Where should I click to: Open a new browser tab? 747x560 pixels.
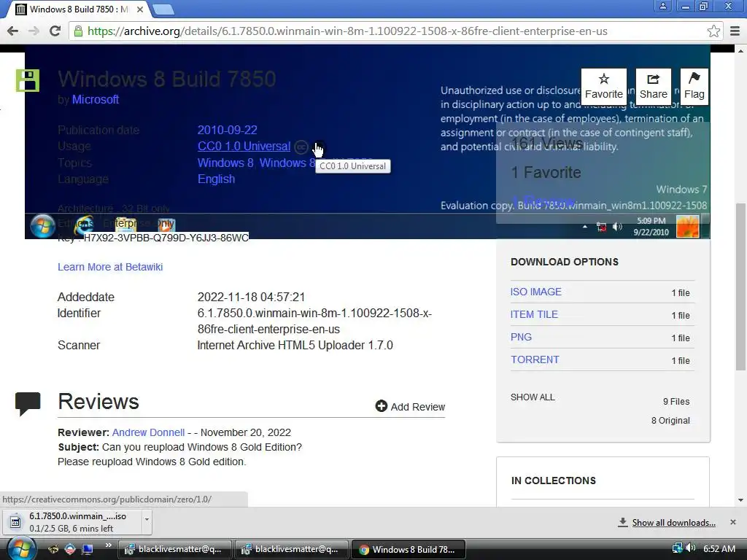pos(163,9)
